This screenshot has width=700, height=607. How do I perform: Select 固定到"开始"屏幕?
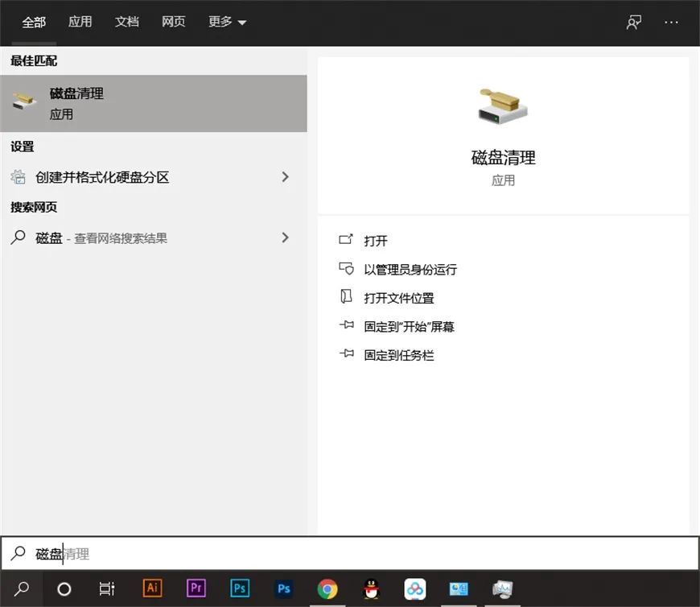coord(409,327)
